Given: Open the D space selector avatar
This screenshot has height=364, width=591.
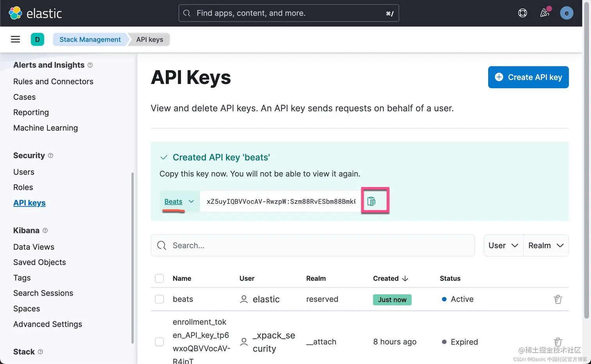Looking at the screenshot, I should (38, 39).
